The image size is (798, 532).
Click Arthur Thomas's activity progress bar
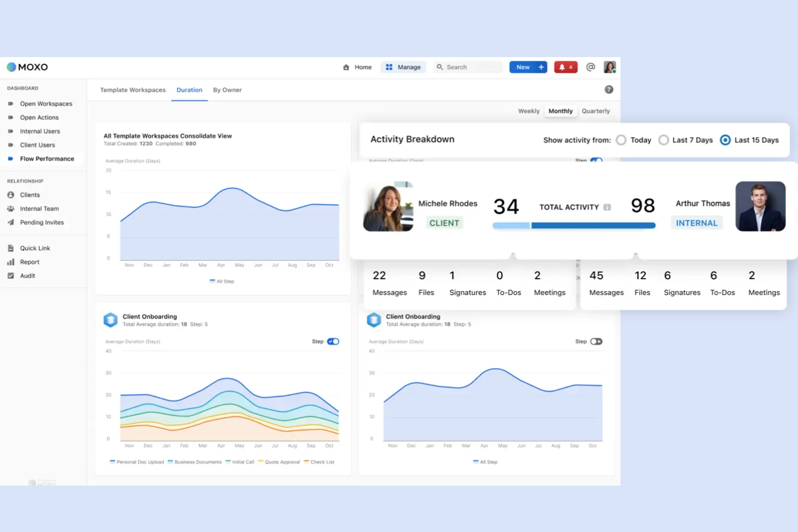[593, 225]
